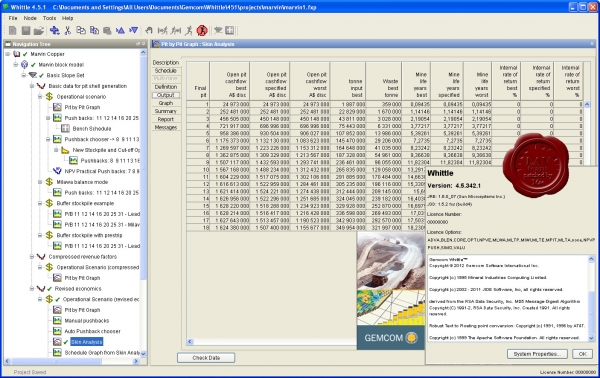Click the blue Add node toolbar icon
The height and width of the screenshot is (378, 600).
(54, 30)
